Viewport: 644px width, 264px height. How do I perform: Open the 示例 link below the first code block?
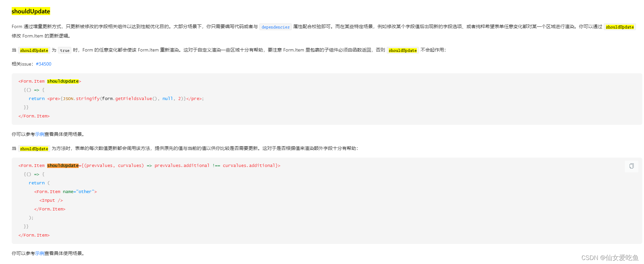pos(39,134)
